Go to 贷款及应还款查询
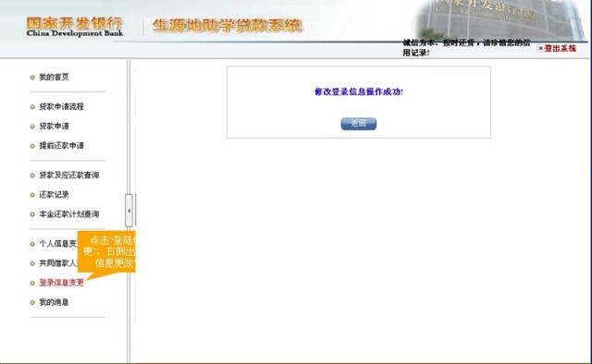The width and height of the screenshot is (592, 364). [x=69, y=175]
